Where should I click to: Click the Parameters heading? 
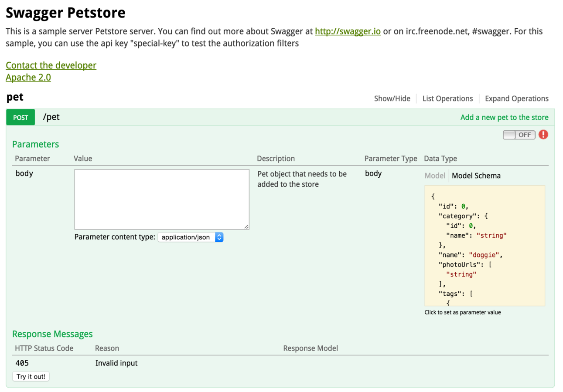35,144
